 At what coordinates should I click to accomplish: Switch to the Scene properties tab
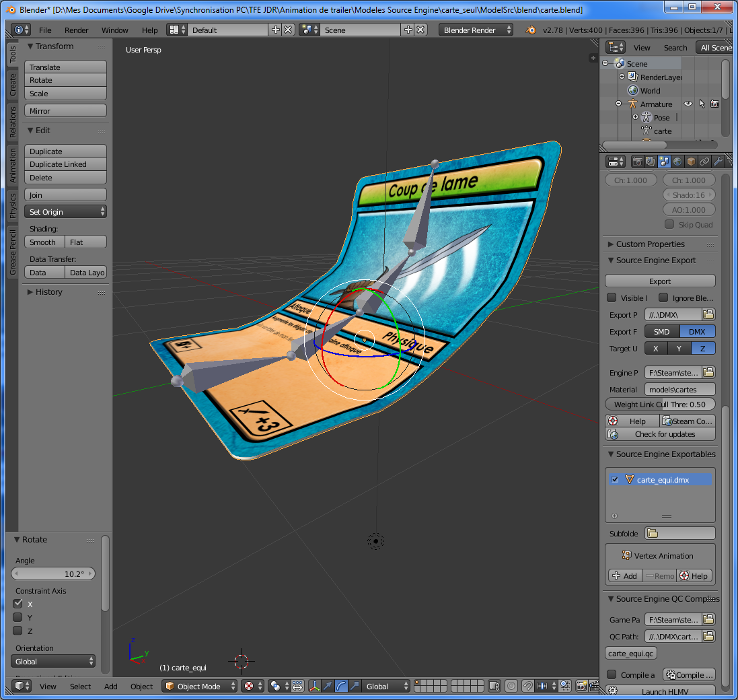coord(664,162)
